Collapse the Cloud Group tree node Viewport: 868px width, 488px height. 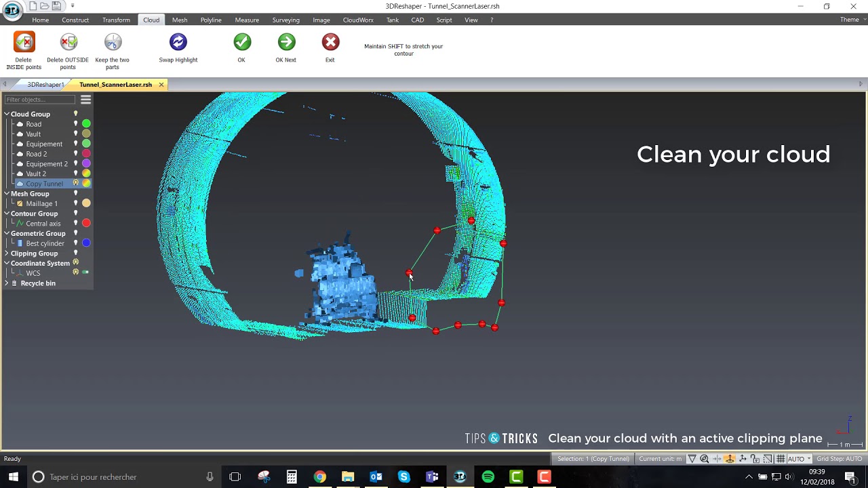[7, 115]
